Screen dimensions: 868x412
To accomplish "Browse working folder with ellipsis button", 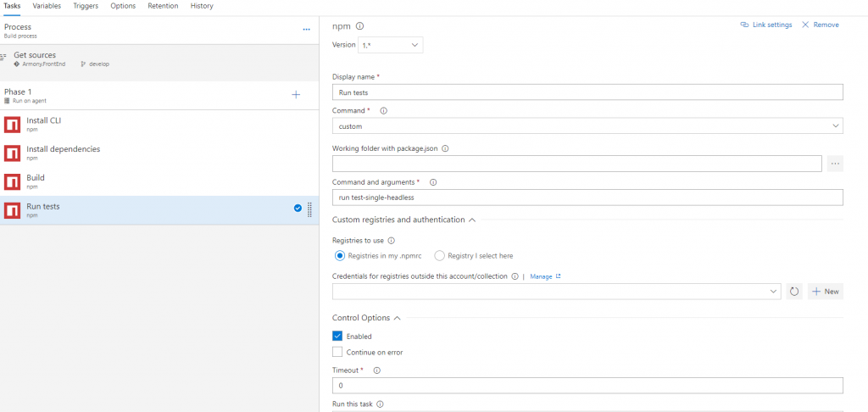I will (x=835, y=164).
